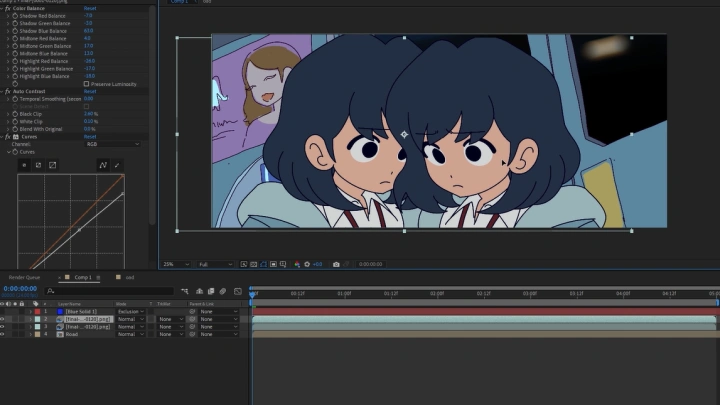Click the reset exposure icon
This screenshot has height=405, width=720.
point(307,264)
